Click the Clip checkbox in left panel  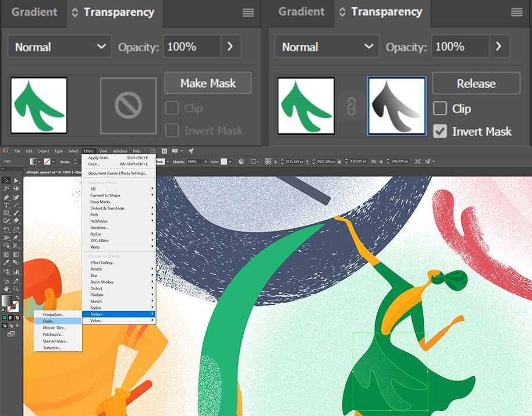pyautogui.click(x=172, y=108)
